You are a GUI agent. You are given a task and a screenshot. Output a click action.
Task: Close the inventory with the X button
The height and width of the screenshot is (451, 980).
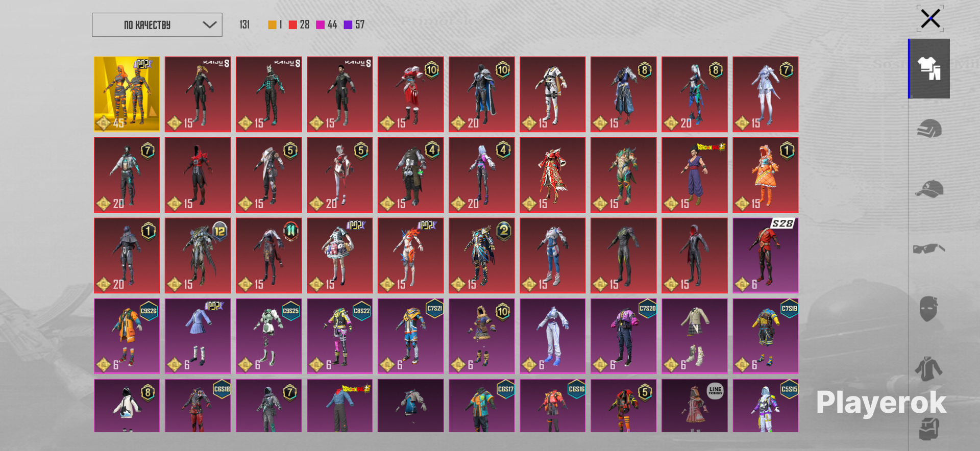[930, 19]
